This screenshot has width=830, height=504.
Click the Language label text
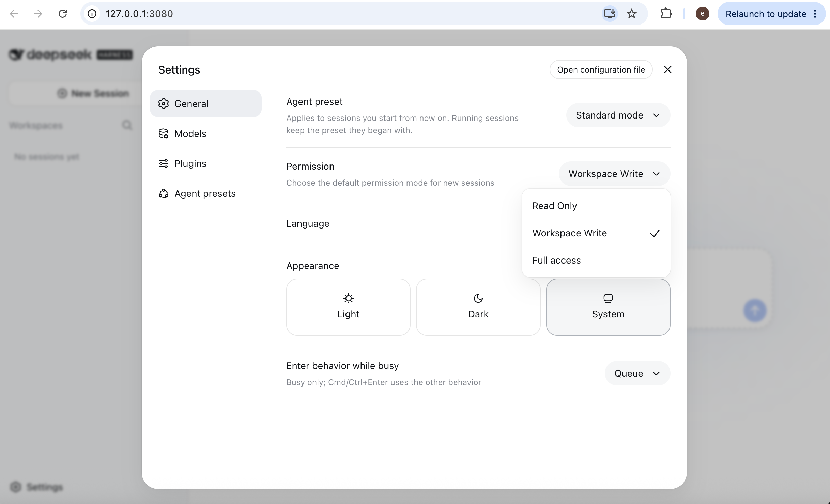[x=308, y=223]
